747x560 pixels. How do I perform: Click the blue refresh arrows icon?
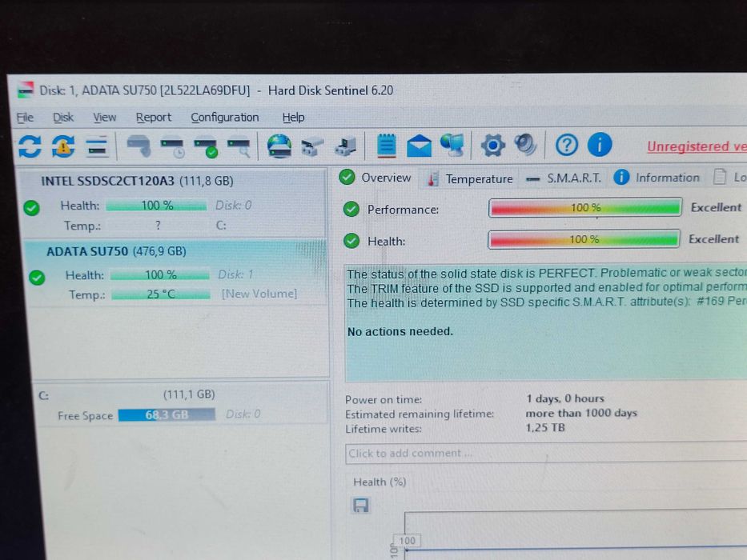tap(30, 146)
